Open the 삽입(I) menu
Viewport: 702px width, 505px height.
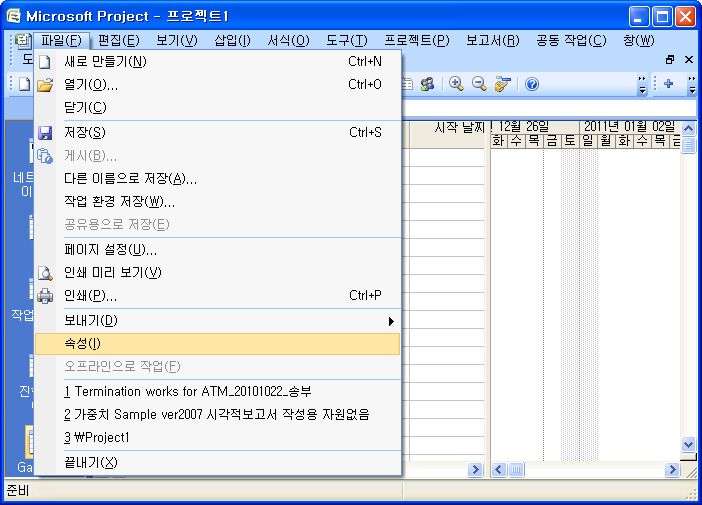tap(232, 41)
